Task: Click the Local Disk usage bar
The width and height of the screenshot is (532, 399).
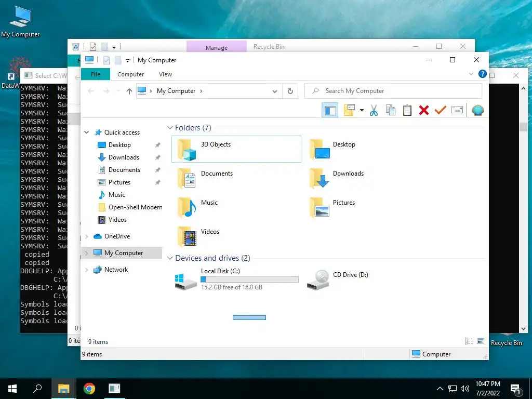Action: (x=249, y=279)
